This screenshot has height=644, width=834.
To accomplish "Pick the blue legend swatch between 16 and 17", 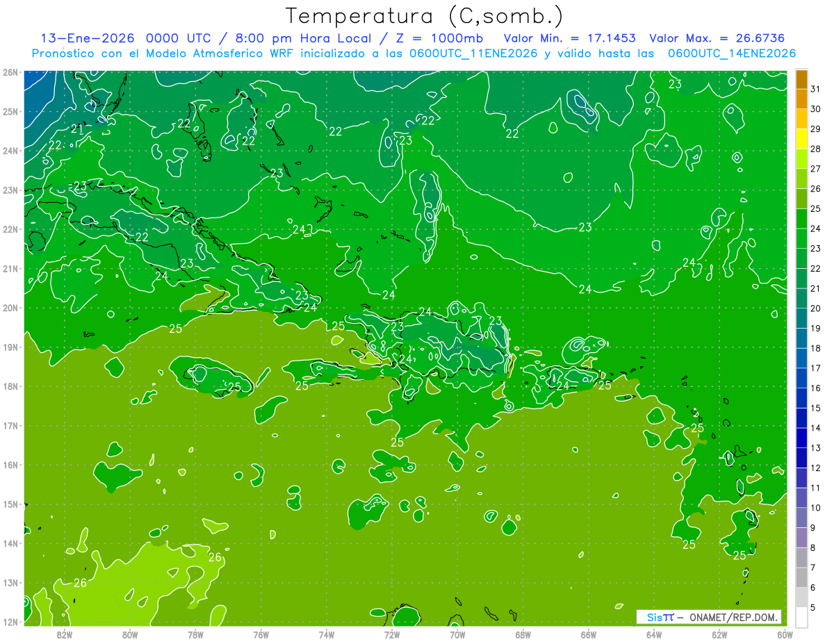I will click(x=801, y=378).
